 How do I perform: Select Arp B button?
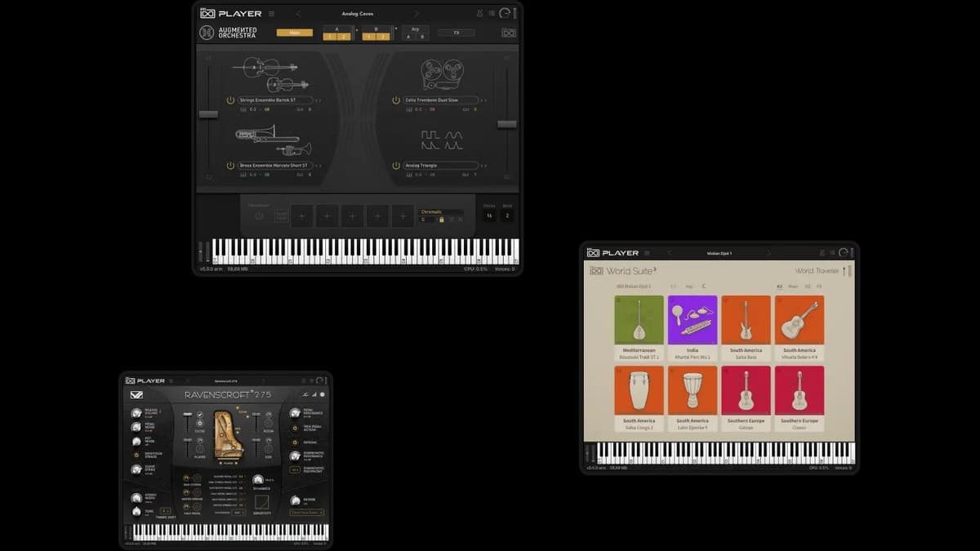click(422, 36)
